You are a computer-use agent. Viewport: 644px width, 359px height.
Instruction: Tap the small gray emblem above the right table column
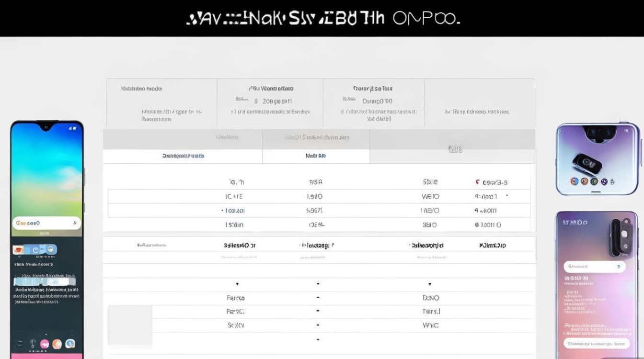point(456,148)
